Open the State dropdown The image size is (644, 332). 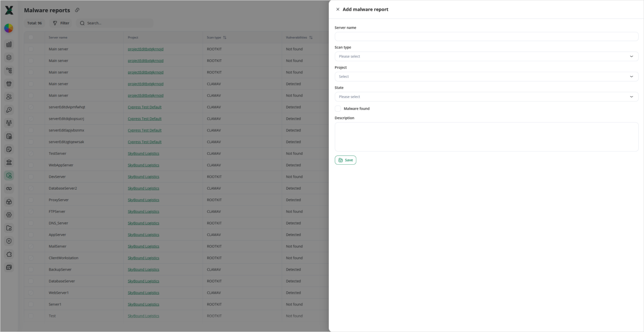(x=486, y=97)
